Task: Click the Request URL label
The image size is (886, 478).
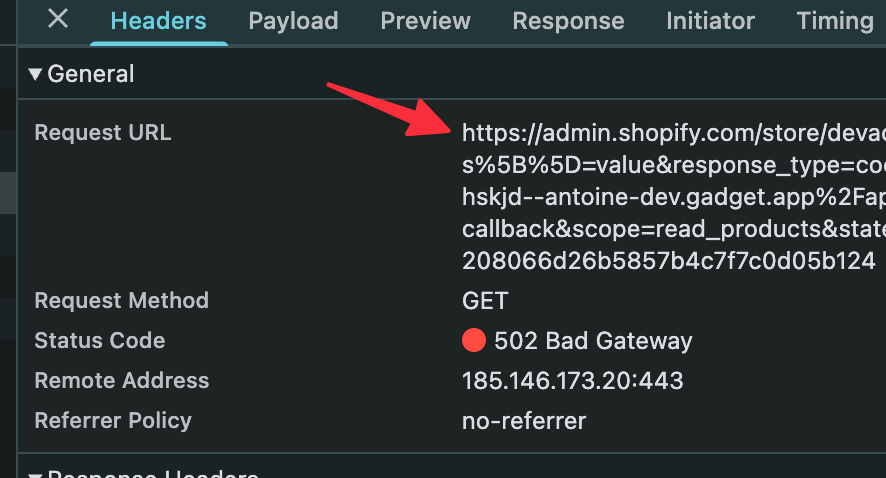Action: coord(103,133)
